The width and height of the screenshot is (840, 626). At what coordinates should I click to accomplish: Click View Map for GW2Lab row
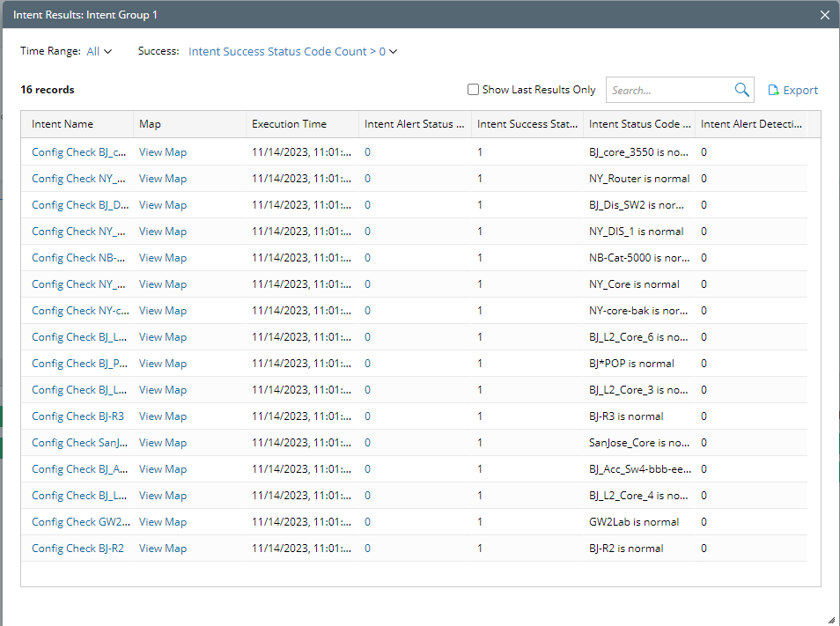[163, 522]
